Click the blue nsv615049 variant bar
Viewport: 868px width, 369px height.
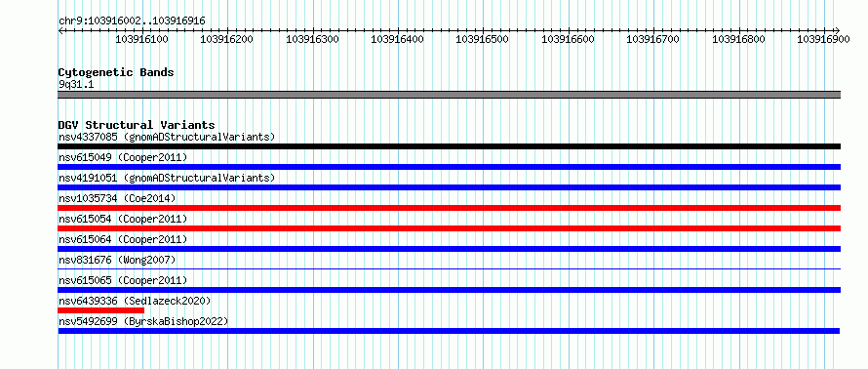(449, 167)
